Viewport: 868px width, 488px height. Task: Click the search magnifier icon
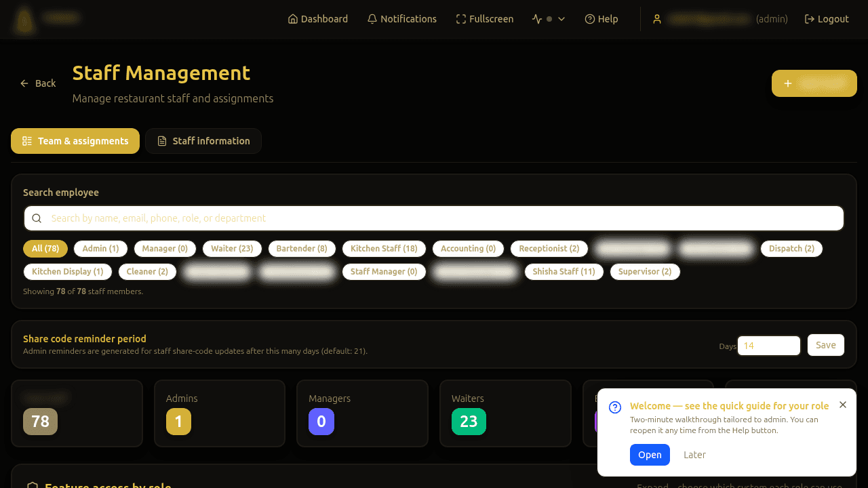point(37,218)
